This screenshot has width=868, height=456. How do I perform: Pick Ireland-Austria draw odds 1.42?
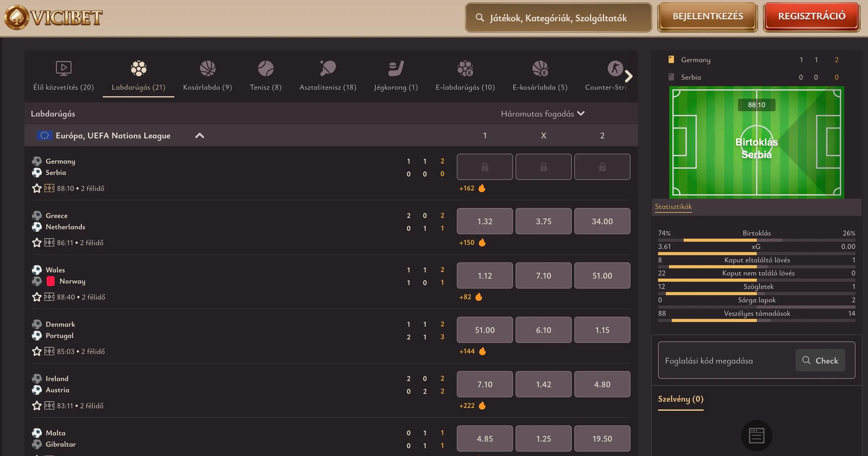[x=543, y=384]
